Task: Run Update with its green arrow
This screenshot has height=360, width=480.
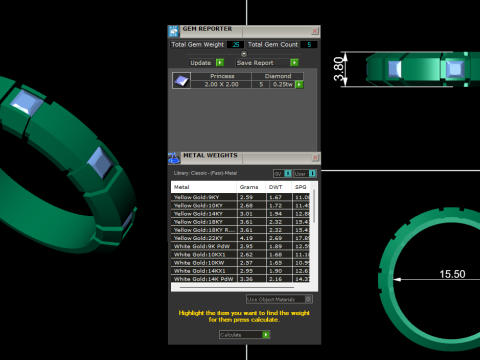Action: tap(220, 63)
